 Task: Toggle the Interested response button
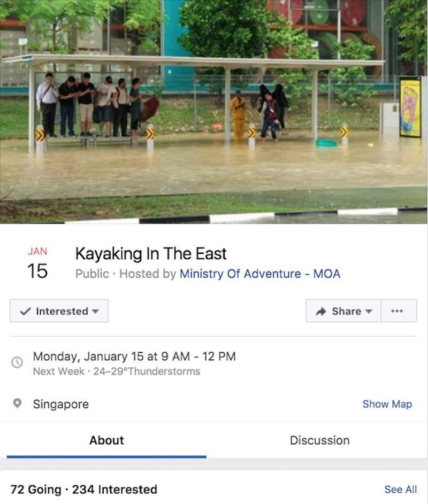59,311
